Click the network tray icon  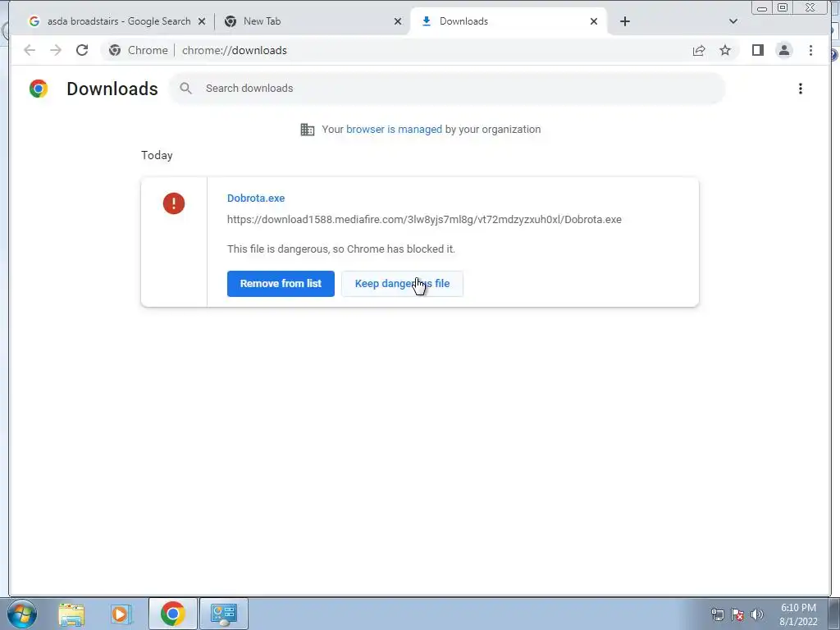pos(717,614)
